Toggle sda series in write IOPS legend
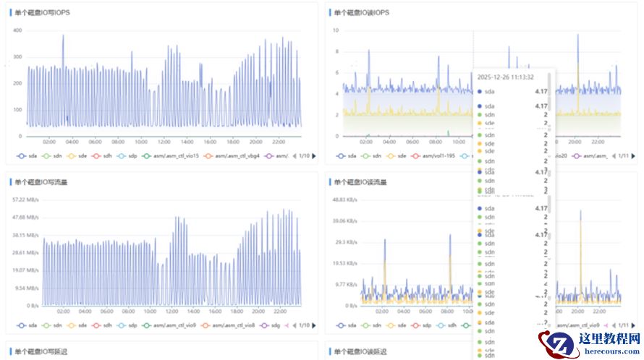The image size is (644, 360). (27, 156)
